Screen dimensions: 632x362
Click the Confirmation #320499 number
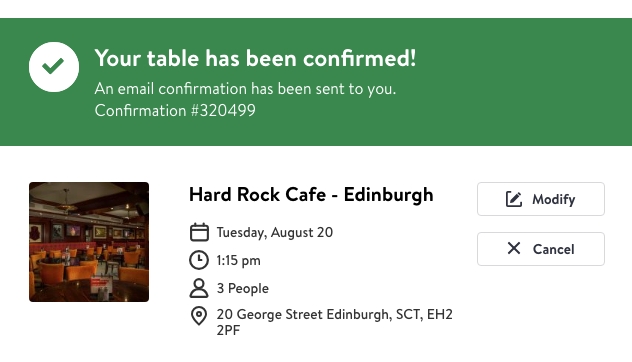175,110
